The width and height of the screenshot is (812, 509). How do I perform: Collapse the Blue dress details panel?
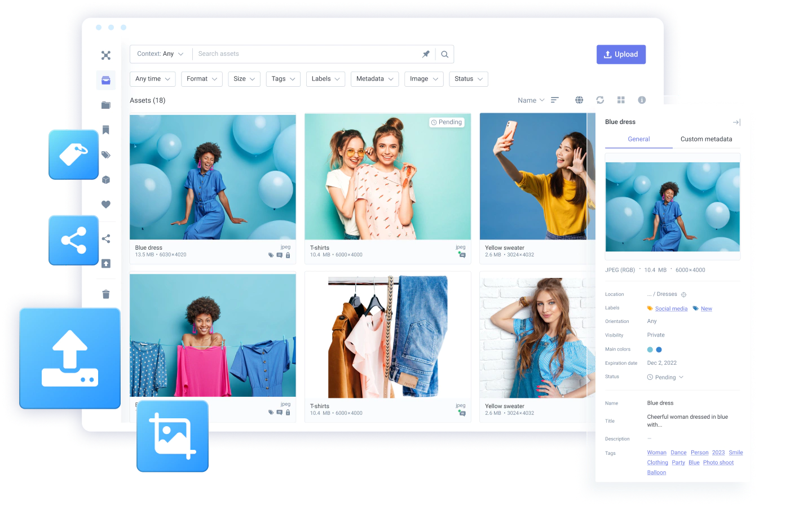coord(736,122)
